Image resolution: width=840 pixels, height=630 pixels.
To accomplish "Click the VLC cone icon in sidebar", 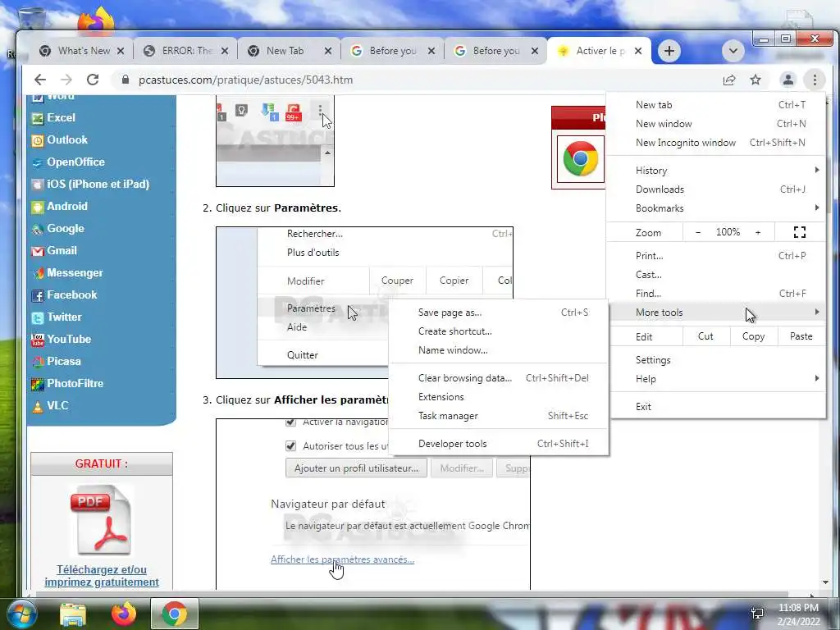I will [38, 407].
